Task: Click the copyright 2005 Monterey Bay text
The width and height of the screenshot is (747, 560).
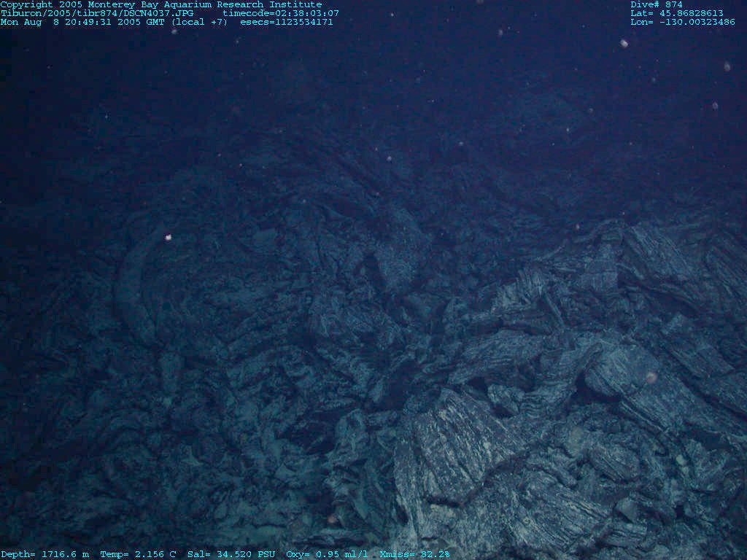Action: tap(160, 4)
